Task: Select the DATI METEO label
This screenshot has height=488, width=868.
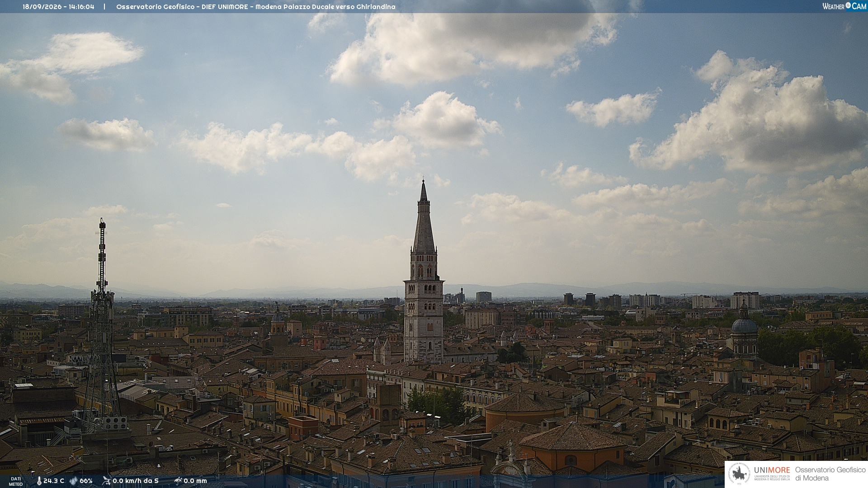Action: [16, 481]
